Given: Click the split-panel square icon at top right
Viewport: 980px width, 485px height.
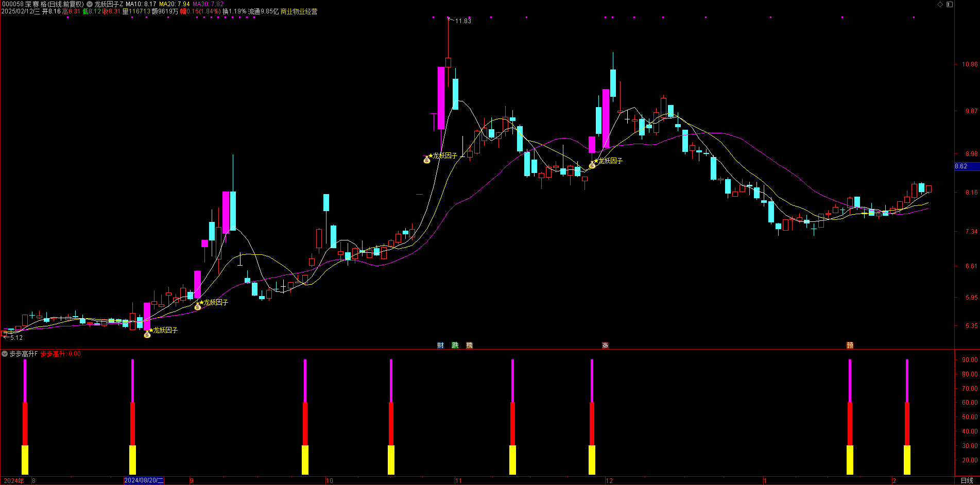Looking at the screenshot, I should click(x=950, y=4).
